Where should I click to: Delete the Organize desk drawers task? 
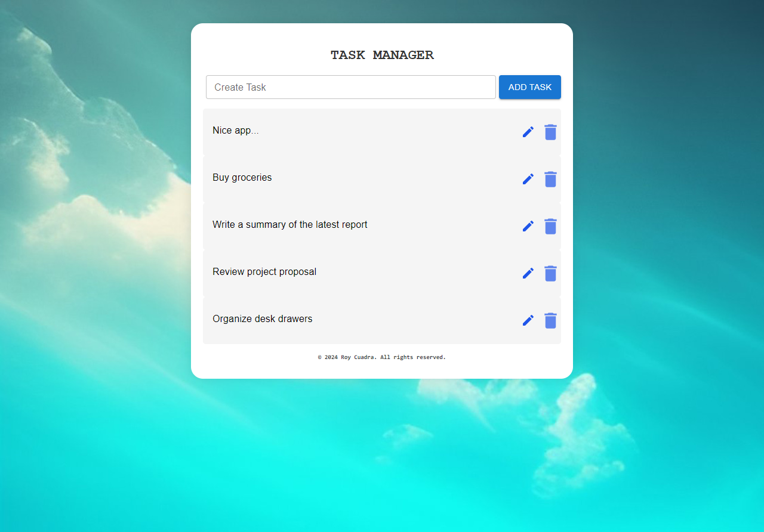(x=550, y=320)
